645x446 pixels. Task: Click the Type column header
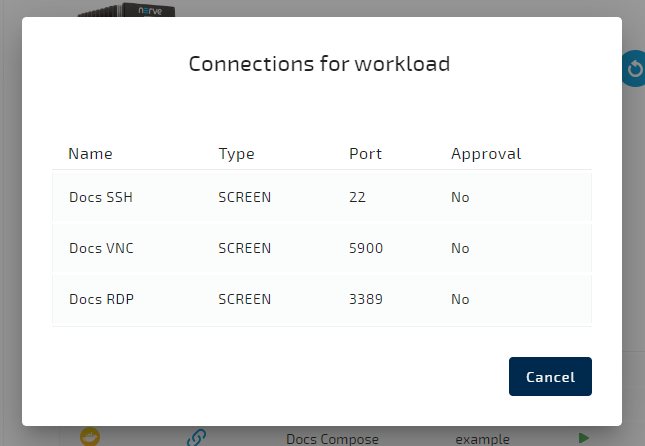pyautogui.click(x=237, y=154)
